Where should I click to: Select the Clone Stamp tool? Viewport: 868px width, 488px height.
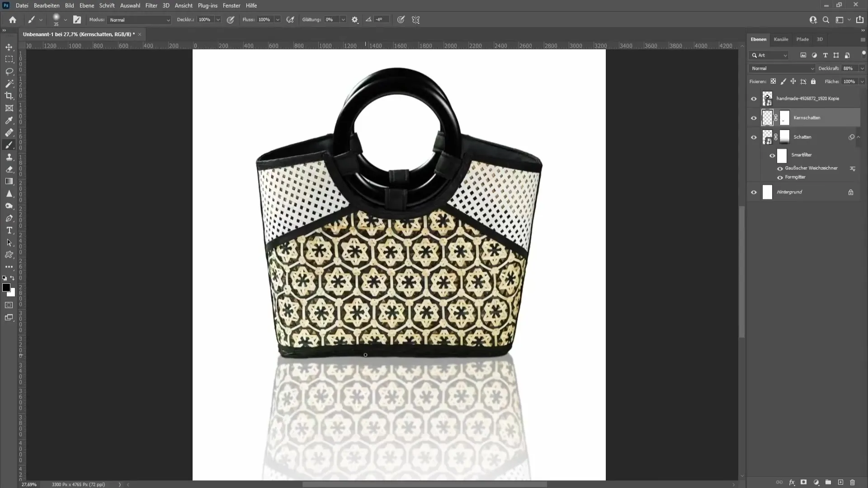tap(9, 157)
